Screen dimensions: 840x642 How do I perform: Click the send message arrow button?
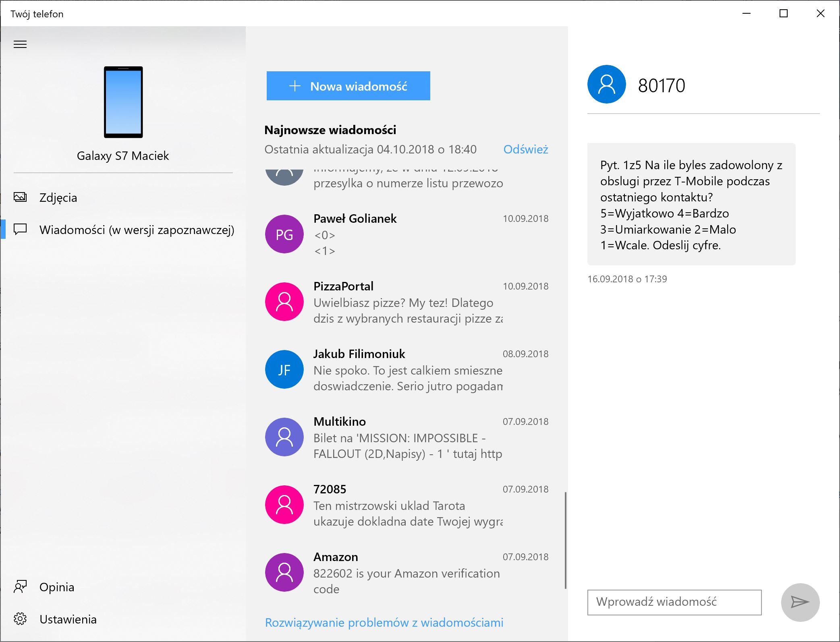coord(800,602)
